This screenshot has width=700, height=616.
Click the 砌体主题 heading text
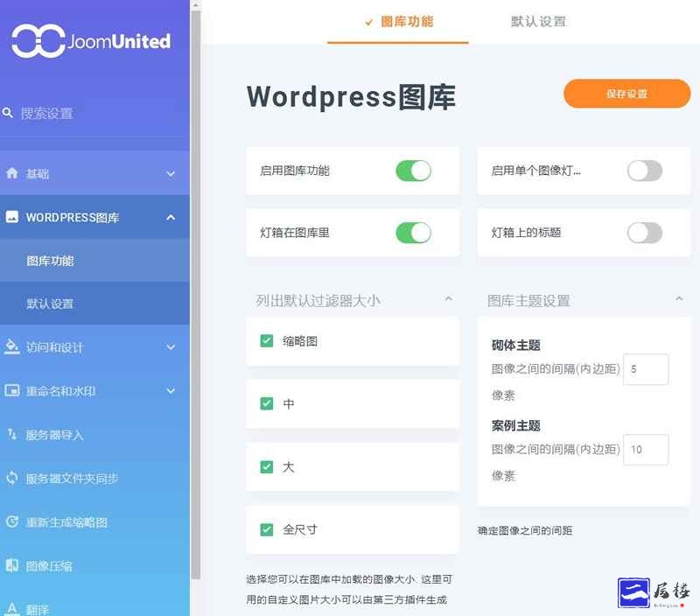pos(515,345)
